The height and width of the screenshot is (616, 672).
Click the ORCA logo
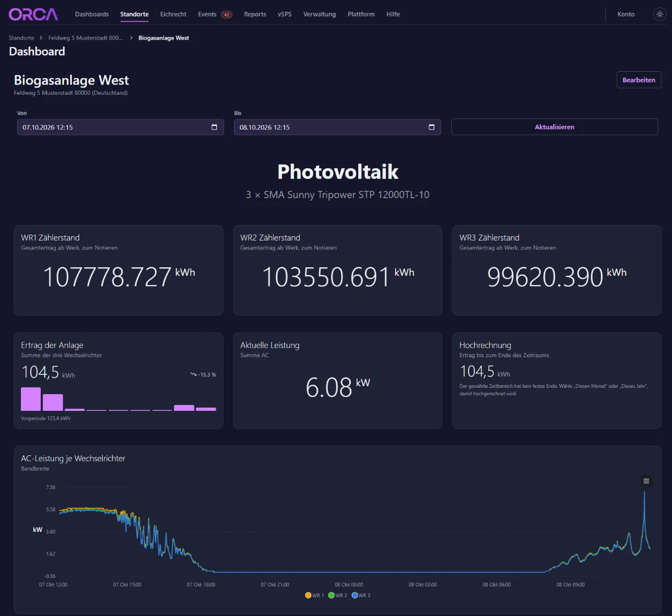point(33,14)
